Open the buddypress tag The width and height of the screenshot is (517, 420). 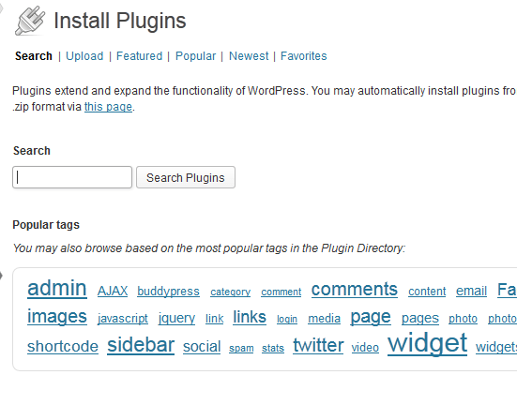click(x=168, y=292)
